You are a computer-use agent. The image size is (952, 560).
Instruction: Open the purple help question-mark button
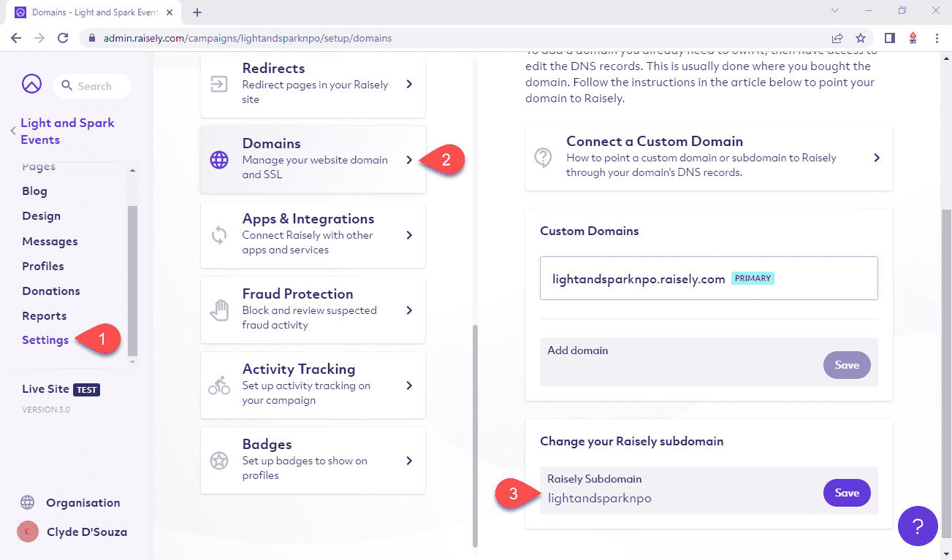918,526
